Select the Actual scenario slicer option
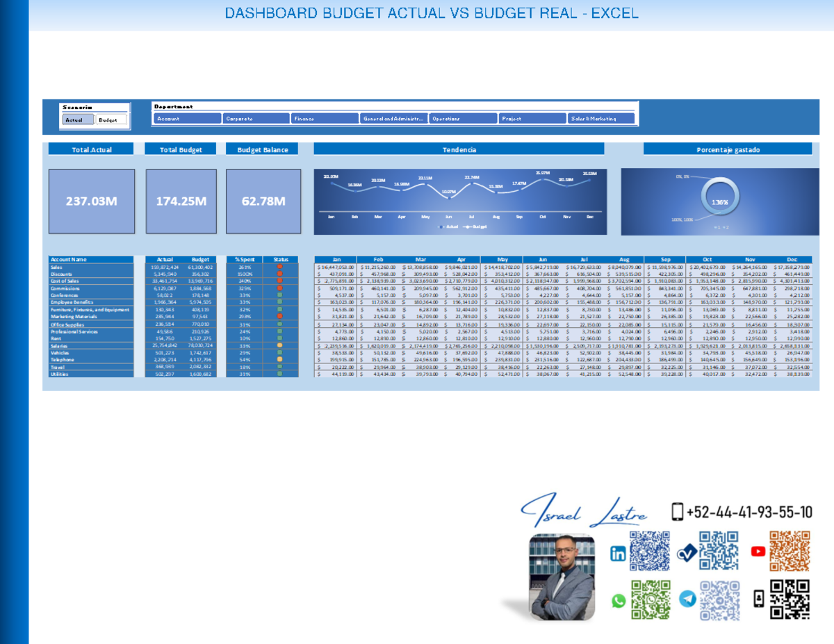 (78, 119)
